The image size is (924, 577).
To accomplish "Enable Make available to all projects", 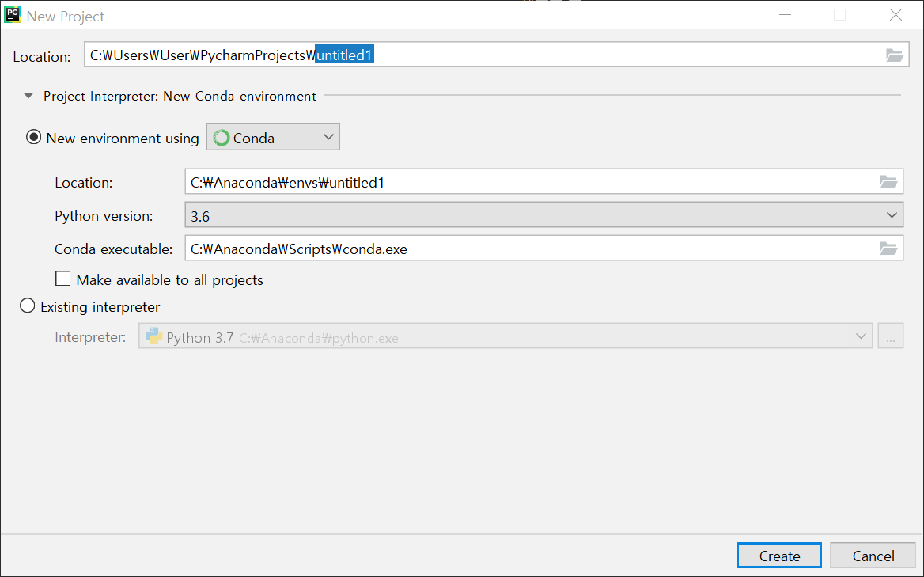I will [63, 278].
